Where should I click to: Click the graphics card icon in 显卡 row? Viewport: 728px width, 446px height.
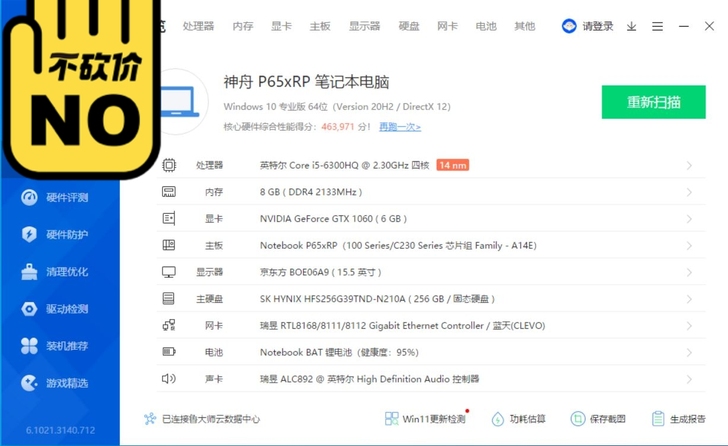[169, 219]
